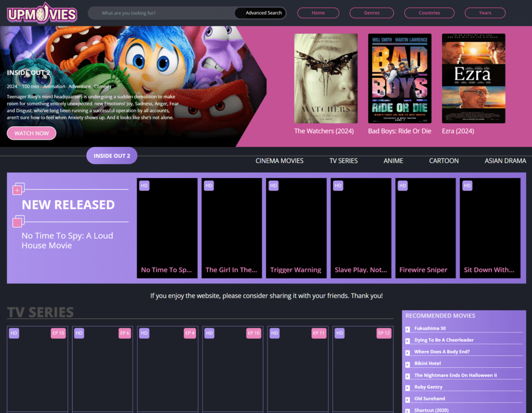Viewport: 532px width, 413px height.
Task: Click the play icon beside Bikini Hotel
Action: 408,364
